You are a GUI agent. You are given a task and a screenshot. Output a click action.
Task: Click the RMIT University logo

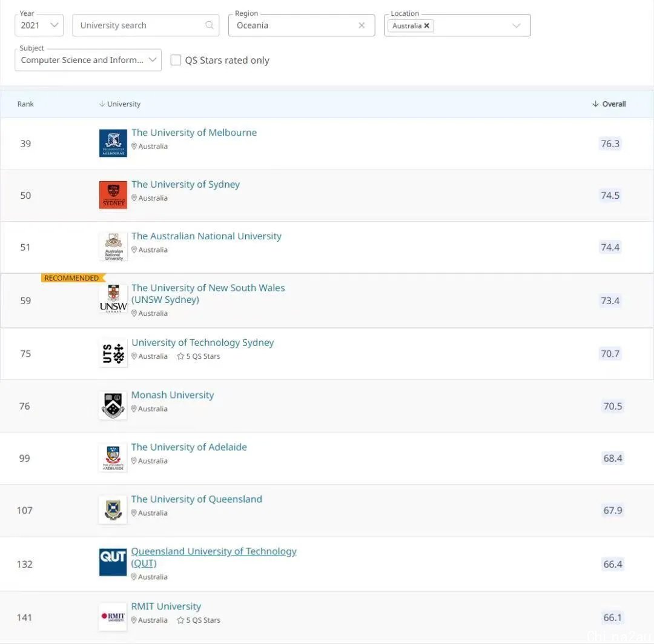point(113,617)
